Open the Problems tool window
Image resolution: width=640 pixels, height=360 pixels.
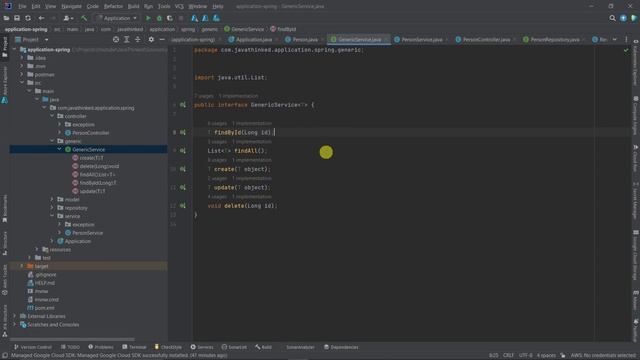pyautogui.click(x=101, y=347)
